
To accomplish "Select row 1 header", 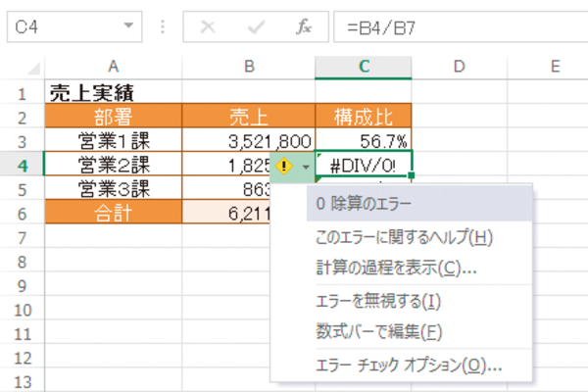I will (x=23, y=93).
